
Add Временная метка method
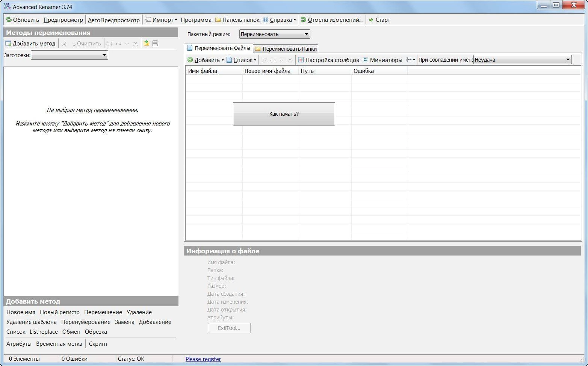(59, 344)
